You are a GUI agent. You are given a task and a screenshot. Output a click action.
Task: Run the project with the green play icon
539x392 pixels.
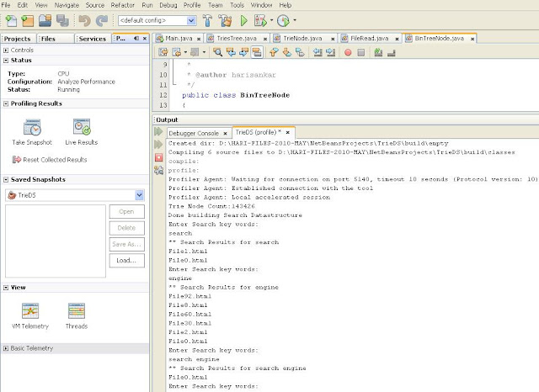[x=243, y=21]
